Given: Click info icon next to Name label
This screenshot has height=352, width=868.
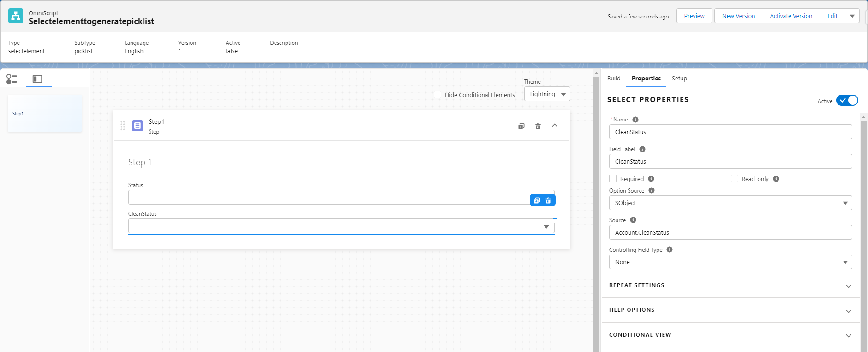Looking at the screenshot, I should [635, 120].
